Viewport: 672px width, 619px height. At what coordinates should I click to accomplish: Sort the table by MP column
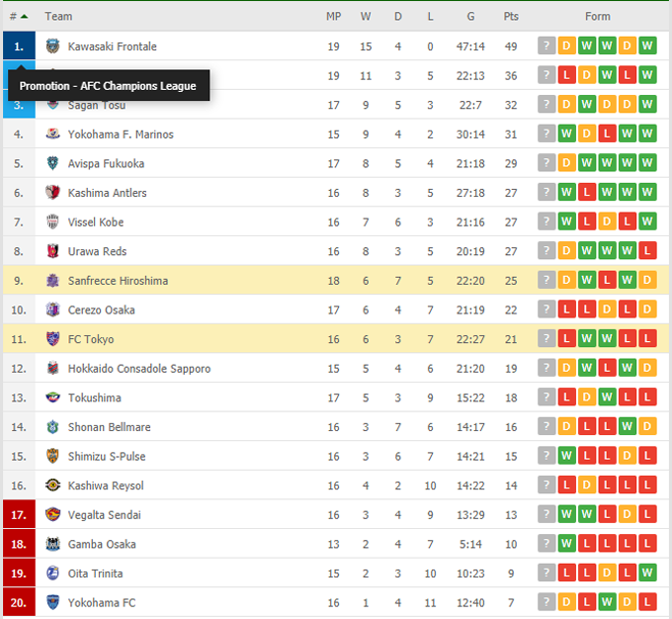tap(333, 16)
